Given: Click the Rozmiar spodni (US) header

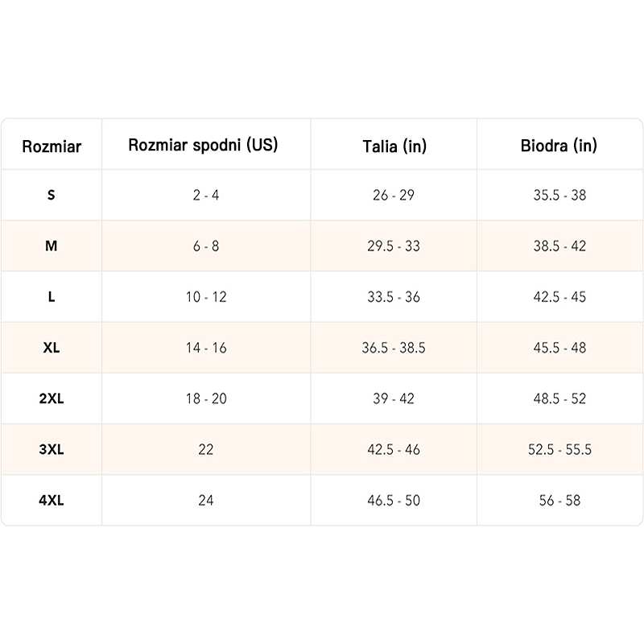Looking at the screenshot, I should (203, 146).
